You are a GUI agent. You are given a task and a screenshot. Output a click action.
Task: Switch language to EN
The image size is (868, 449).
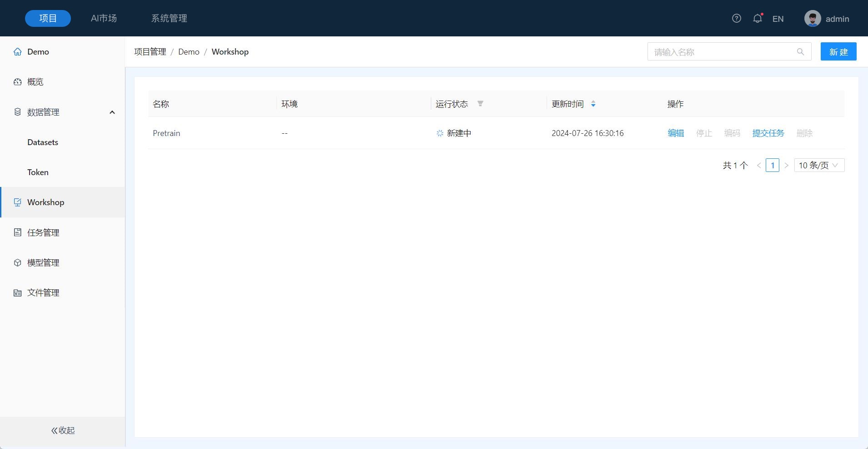(x=778, y=19)
